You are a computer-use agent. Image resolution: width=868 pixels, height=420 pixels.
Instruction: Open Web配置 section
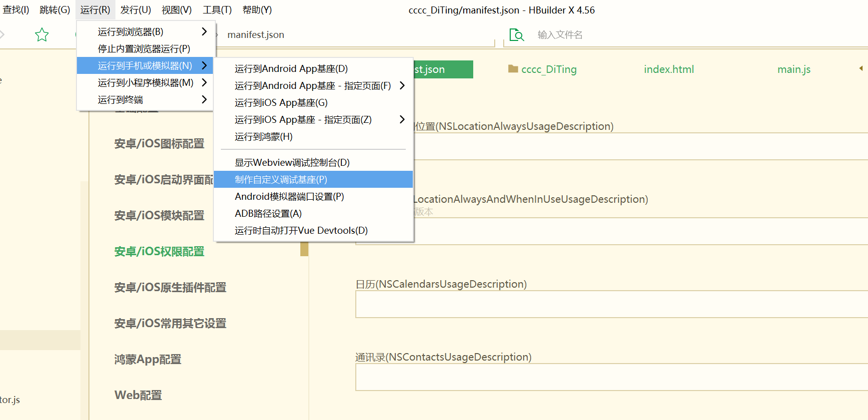tap(138, 395)
